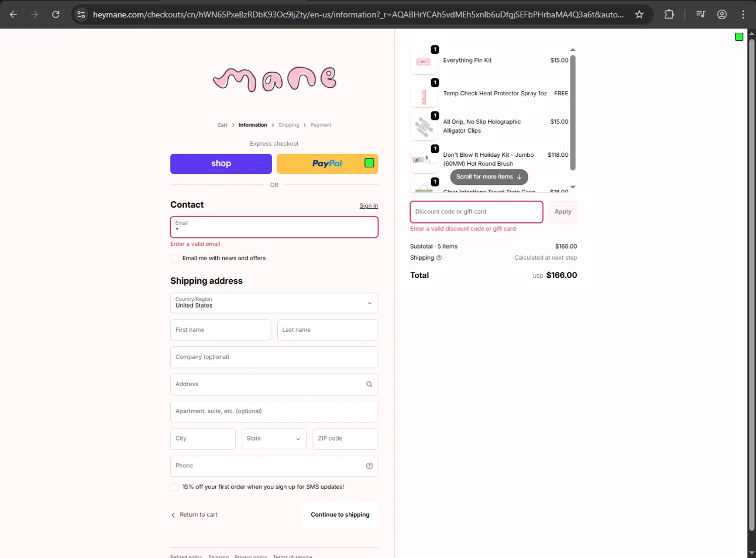Click the ZIP code field
The image size is (756, 558).
pyautogui.click(x=345, y=439)
